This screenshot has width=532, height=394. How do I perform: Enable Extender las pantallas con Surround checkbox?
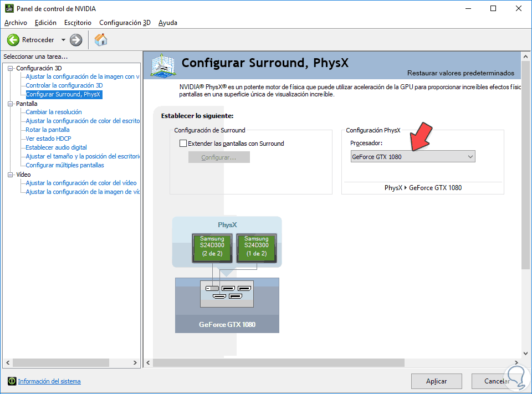pos(183,143)
